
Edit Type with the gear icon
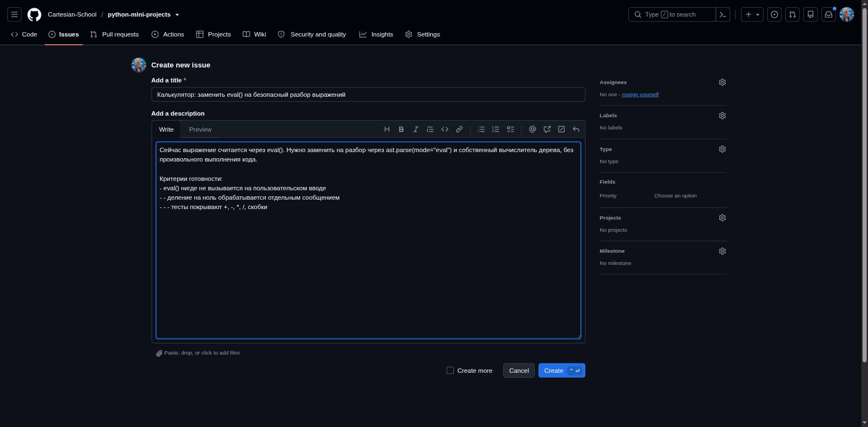pyautogui.click(x=722, y=149)
